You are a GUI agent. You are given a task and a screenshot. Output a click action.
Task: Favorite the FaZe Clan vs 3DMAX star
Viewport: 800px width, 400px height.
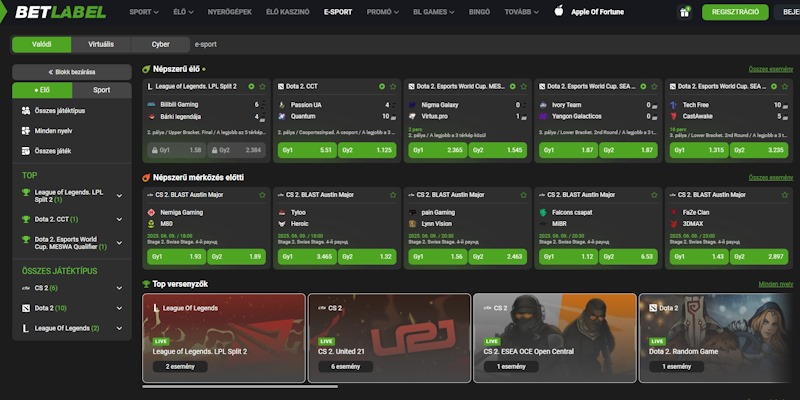point(785,195)
